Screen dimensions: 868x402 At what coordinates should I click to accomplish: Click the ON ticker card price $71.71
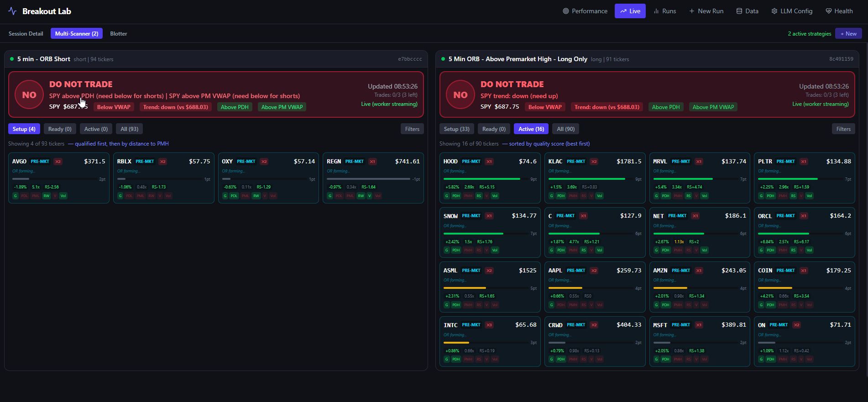(840, 325)
